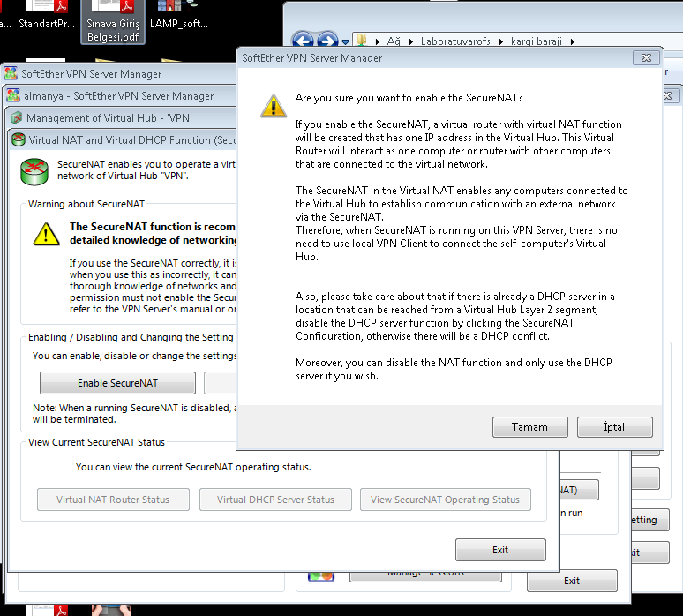Click almanya window title icon
683x616 pixels.
[13, 95]
